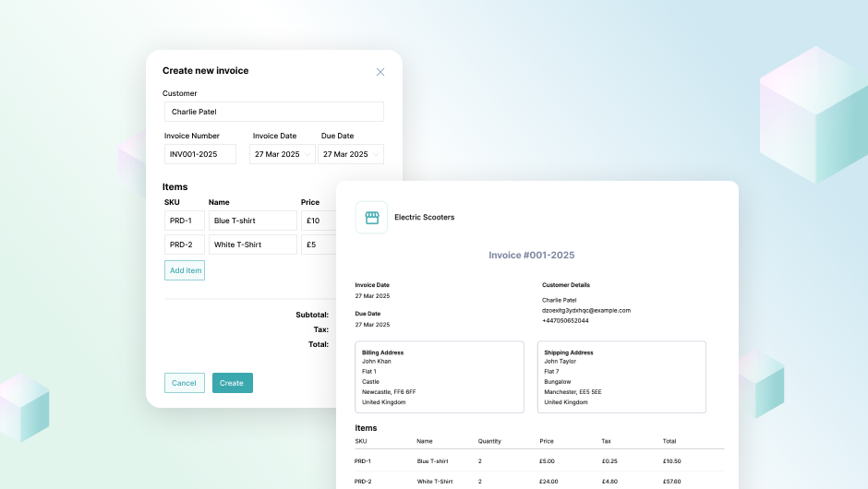Click the Tax column header in invoice
The width and height of the screenshot is (868, 489).
(x=606, y=441)
